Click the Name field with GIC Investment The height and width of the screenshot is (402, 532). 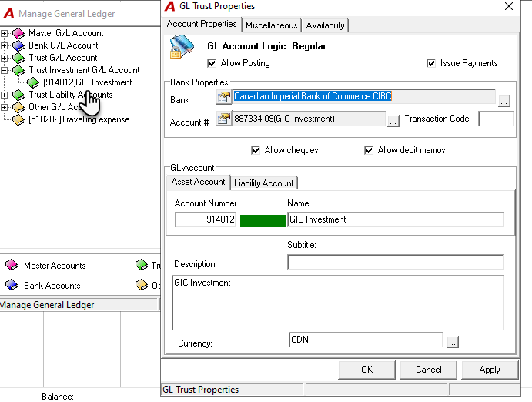click(x=395, y=219)
